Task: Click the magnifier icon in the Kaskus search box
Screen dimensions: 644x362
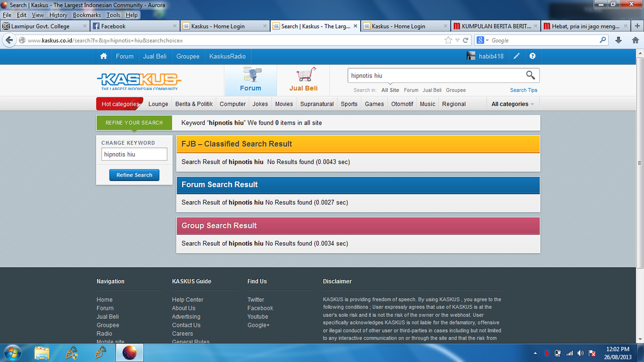Action: 530,75
